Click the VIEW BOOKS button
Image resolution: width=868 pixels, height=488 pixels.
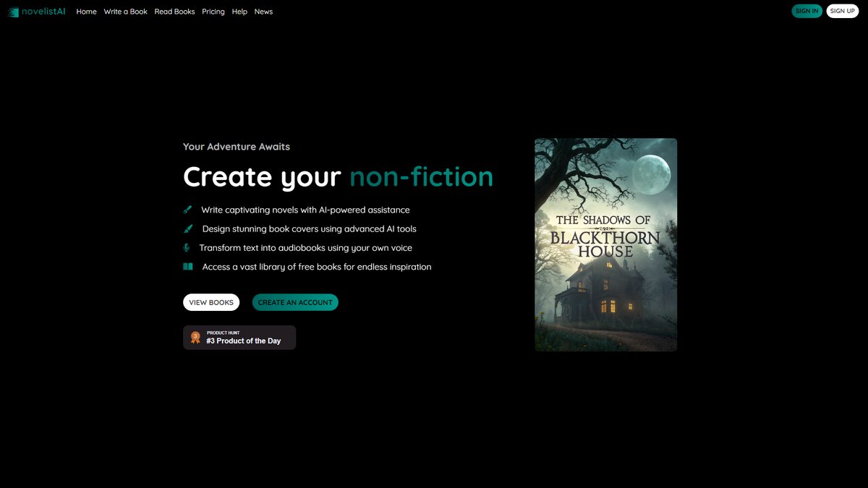tap(211, 302)
